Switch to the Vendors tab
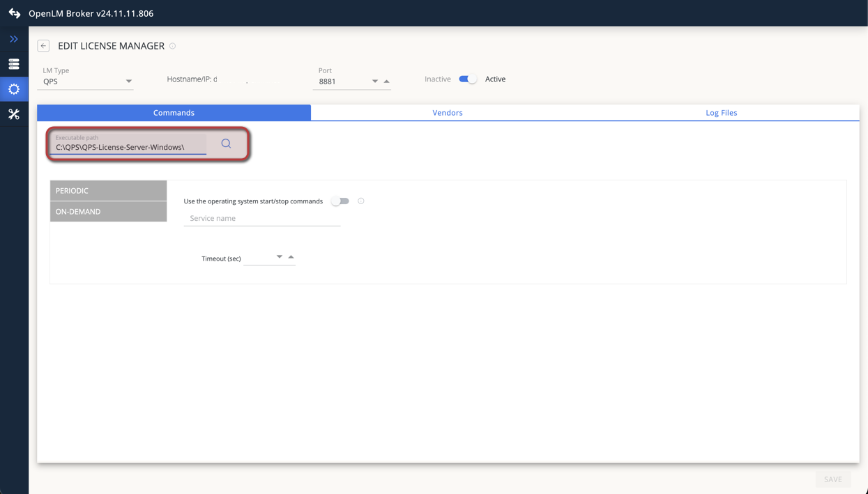The width and height of the screenshot is (868, 494). click(447, 112)
